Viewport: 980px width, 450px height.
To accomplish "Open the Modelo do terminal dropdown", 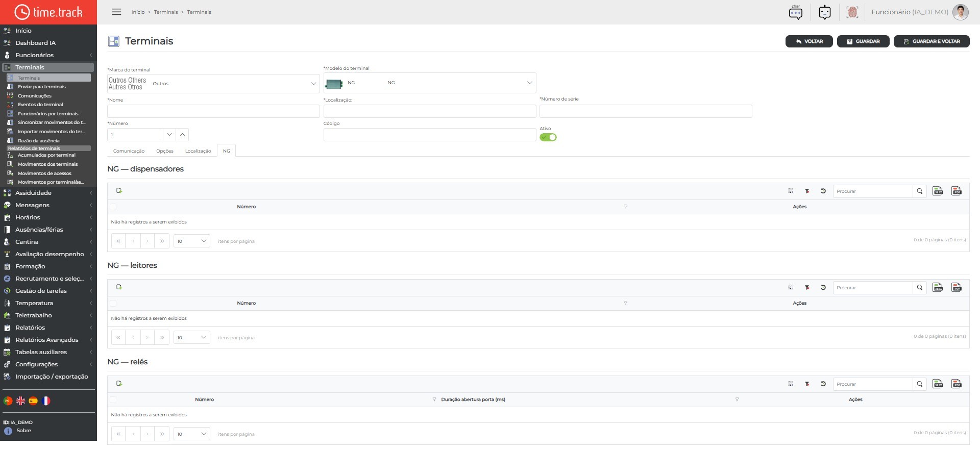I will pos(430,83).
